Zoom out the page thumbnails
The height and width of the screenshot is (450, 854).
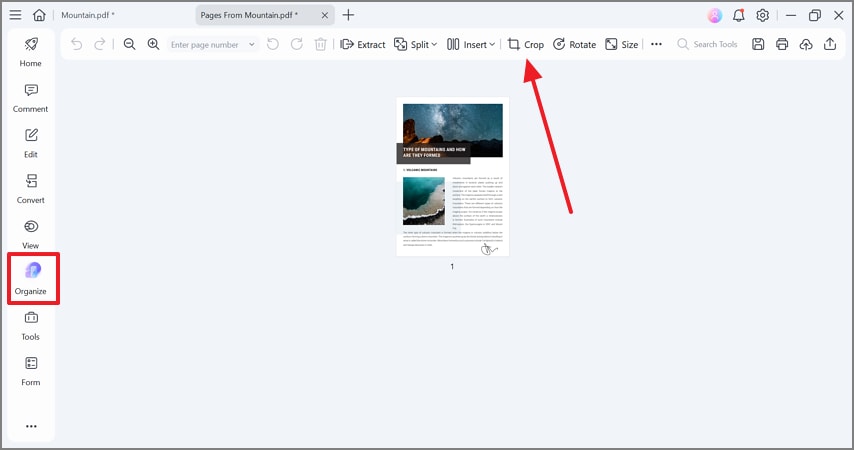(129, 44)
